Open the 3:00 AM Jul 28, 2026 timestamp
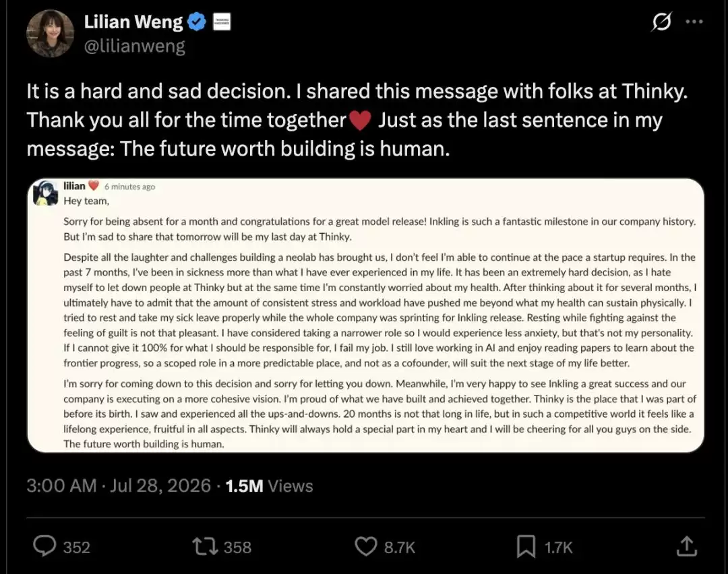This screenshot has width=728, height=574. (x=119, y=486)
